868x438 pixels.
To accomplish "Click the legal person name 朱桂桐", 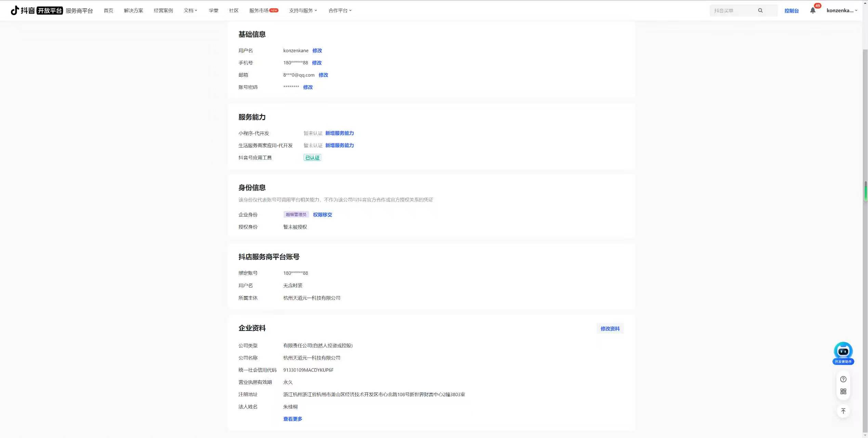I will click(x=290, y=407).
